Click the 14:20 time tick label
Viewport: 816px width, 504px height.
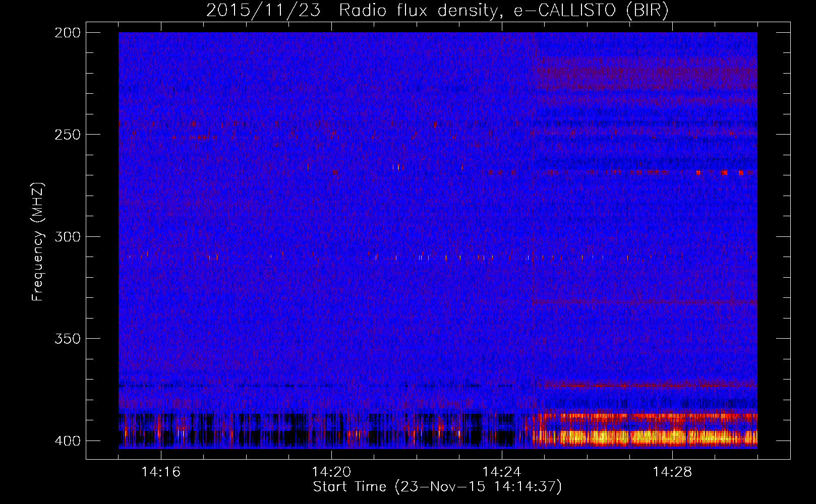pyautogui.click(x=331, y=472)
